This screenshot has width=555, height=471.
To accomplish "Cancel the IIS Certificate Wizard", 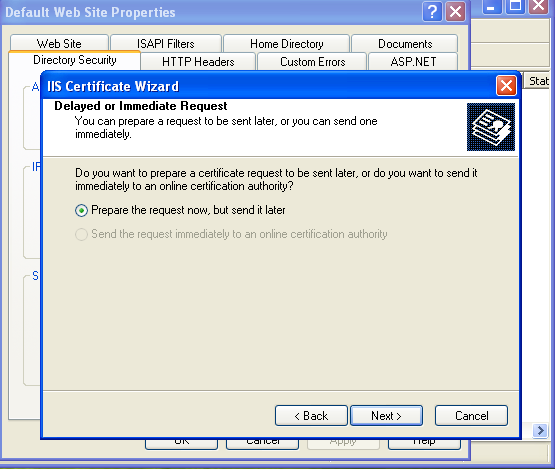I will click(471, 415).
